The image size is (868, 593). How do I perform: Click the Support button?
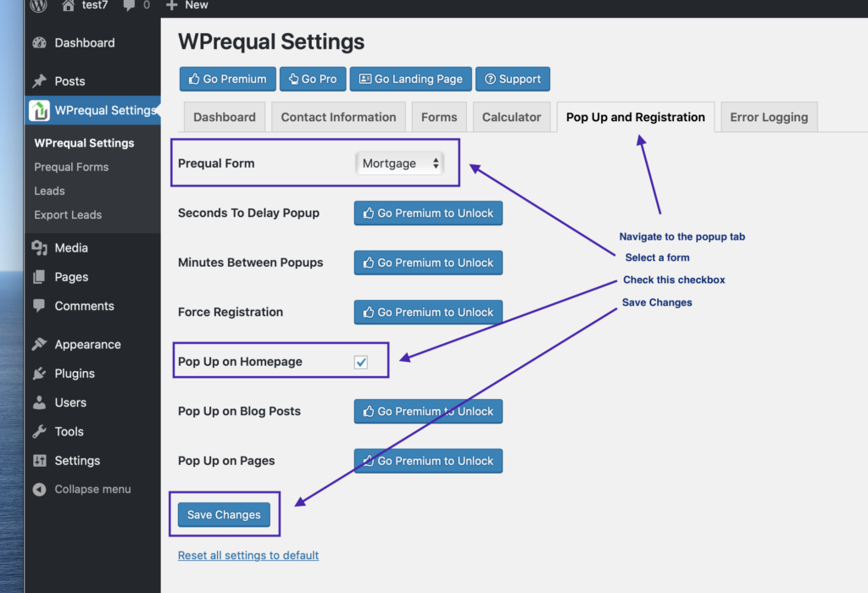513,79
